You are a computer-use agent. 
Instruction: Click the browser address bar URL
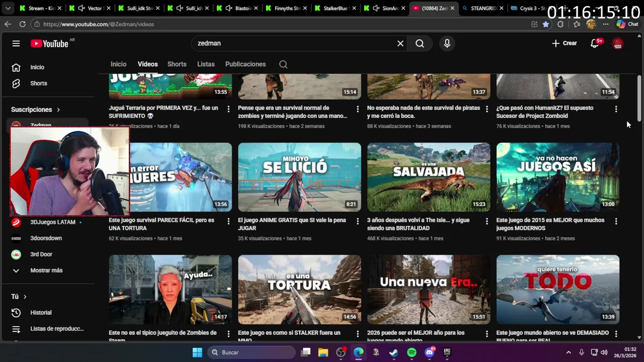click(99, 24)
